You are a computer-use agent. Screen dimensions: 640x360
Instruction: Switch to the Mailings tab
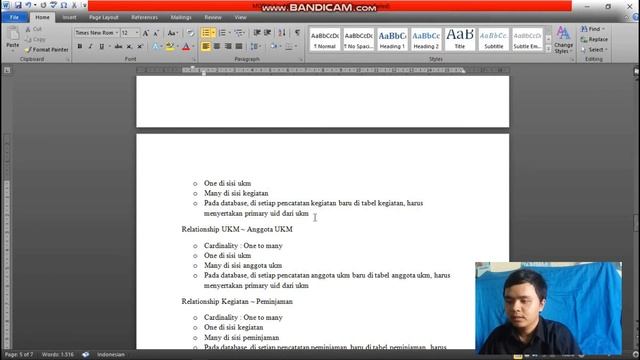181,17
